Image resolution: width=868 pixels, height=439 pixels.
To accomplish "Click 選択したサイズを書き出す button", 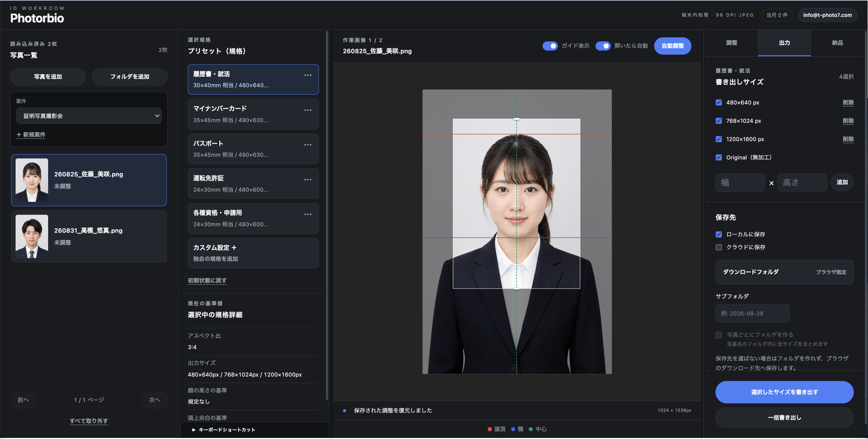I will click(784, 392).
